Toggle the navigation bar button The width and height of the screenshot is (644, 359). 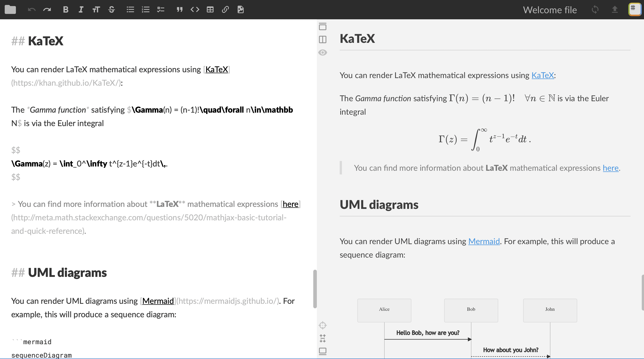coord(323,26)
